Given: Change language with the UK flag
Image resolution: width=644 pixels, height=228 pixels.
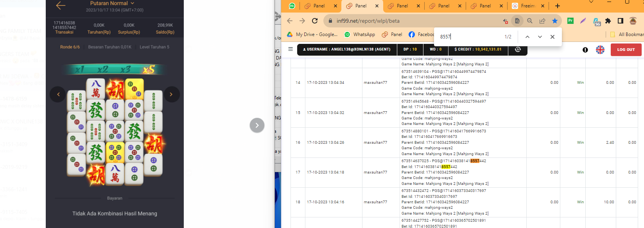Looking at the screenshot, I should (600, 50).
